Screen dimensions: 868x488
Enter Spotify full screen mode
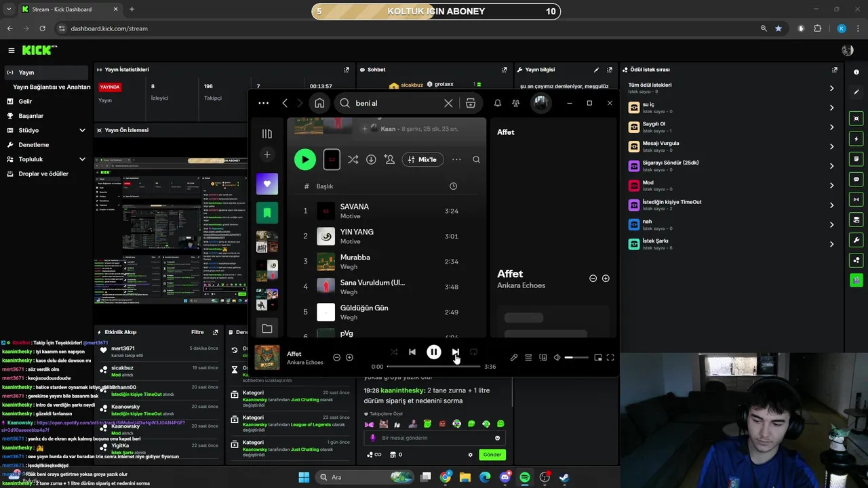click(x=610, y=357)
